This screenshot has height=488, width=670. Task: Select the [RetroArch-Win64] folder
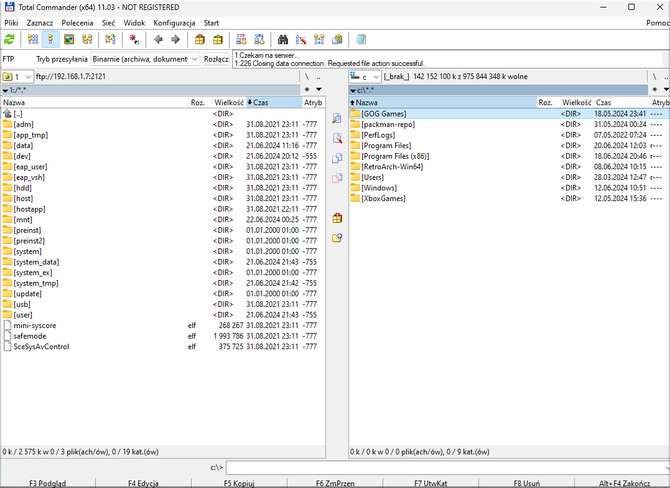pyautogui.click(x=509, y=167)
